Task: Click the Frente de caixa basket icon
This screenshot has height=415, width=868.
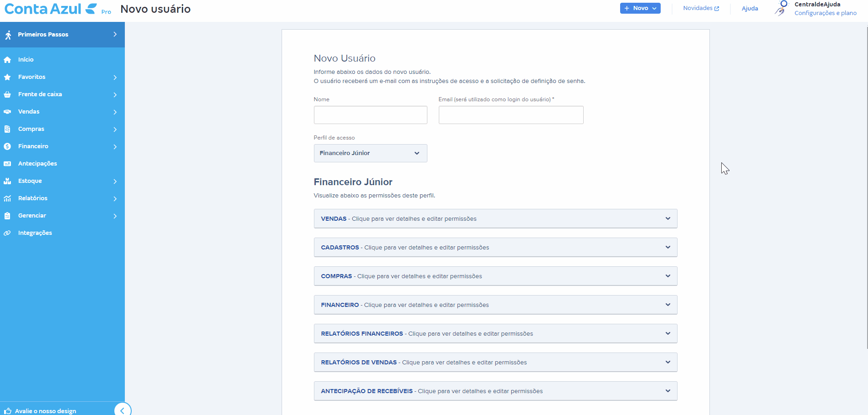Action: (x=7, y=94)
